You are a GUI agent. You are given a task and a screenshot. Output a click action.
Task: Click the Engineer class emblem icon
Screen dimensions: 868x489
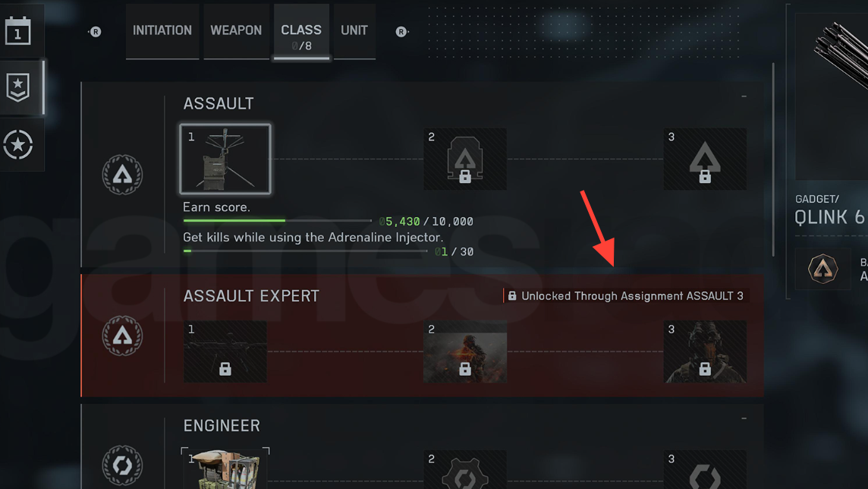(x=122, y=465)
